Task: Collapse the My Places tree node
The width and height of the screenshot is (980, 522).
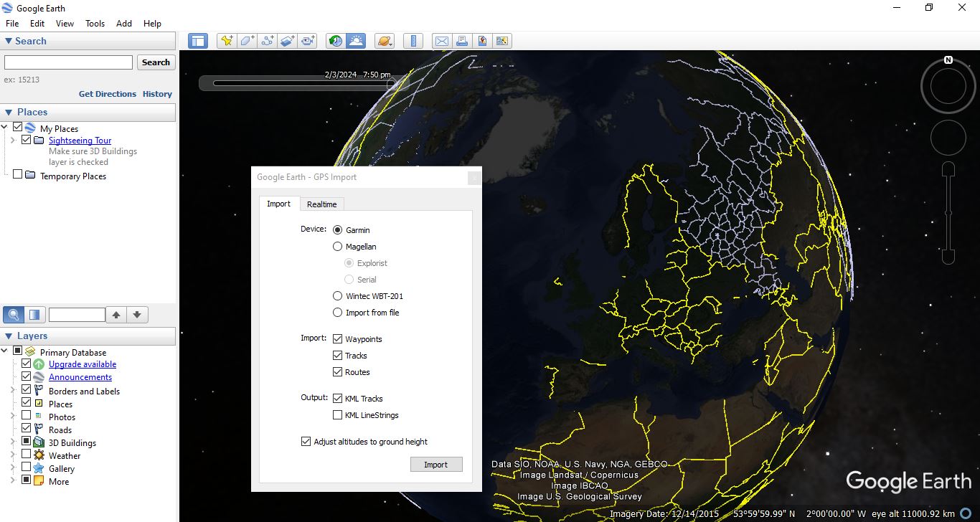Action: [6, 128]
